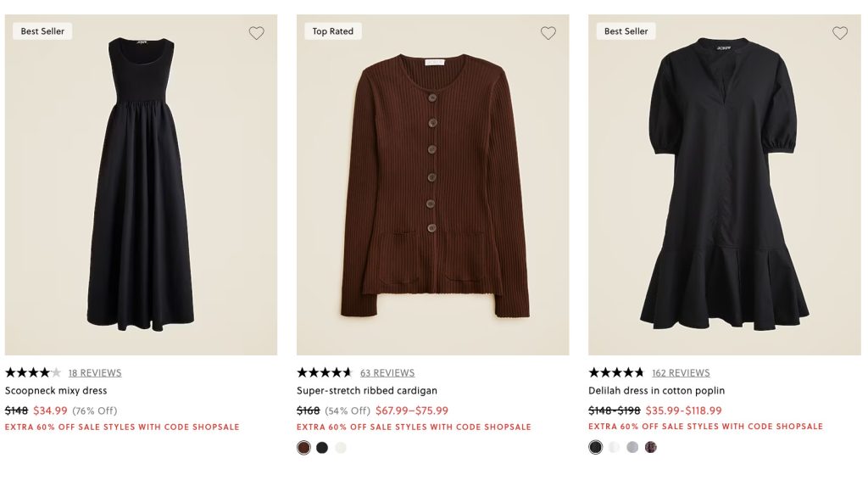This screenshot has height=486, width=868.
Task: Open the Scoopneck mixy dress product title
Action: [56, 391]
